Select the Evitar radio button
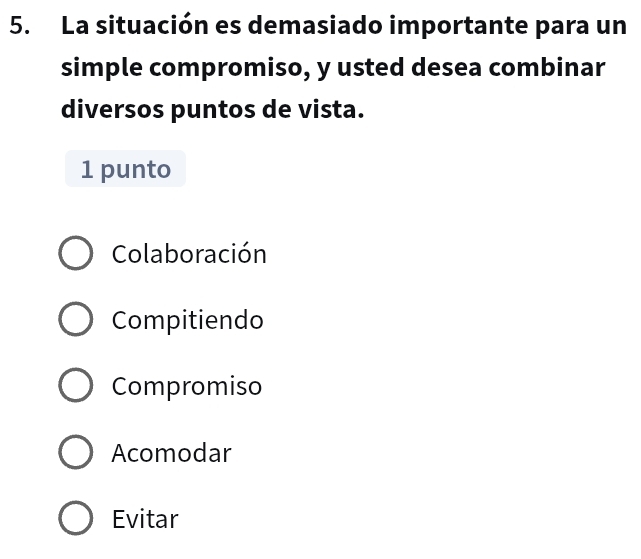 (76, 519)
